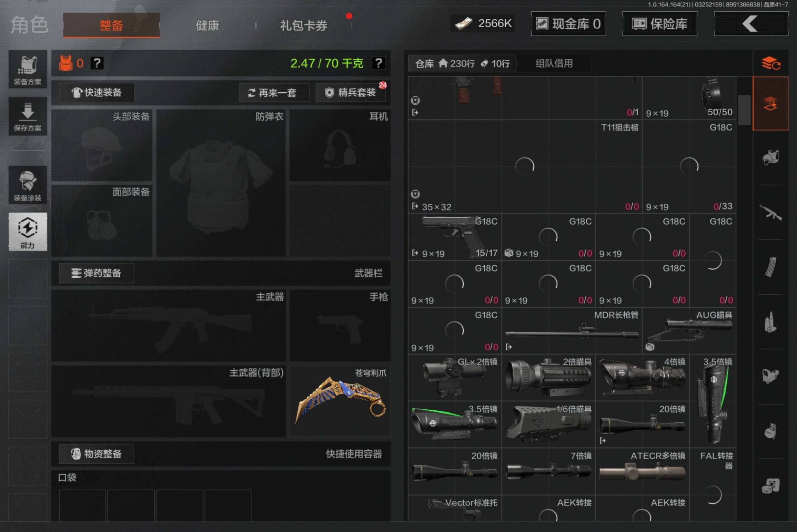Screen dimensions: 797x532
Task: Open the 礼包卡券 tab
Action: pos(303,25)
